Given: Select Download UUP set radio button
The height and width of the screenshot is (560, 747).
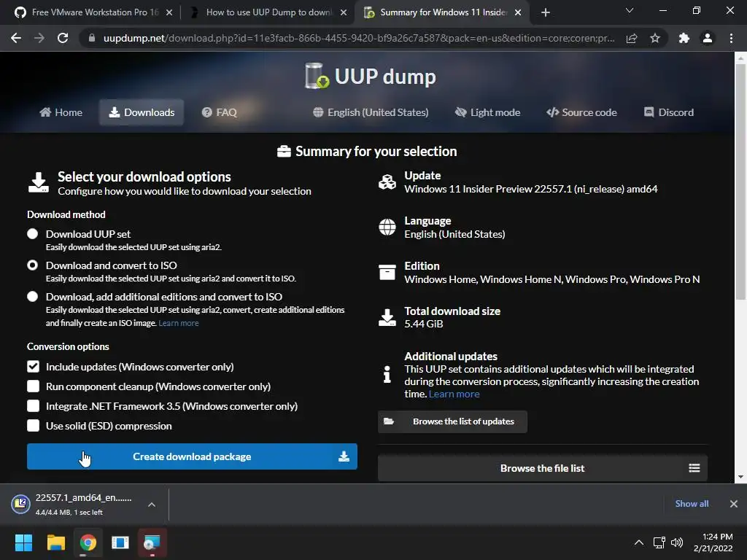Looking at the screenshot, I should (32, 234).
